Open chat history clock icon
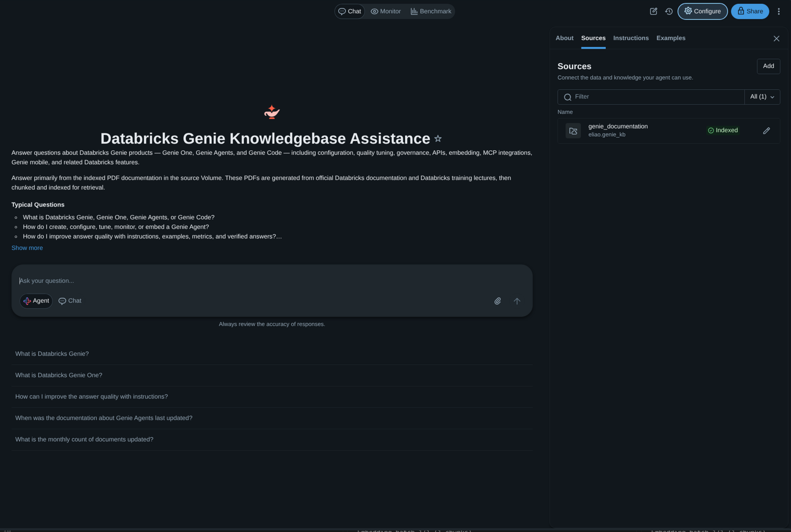The image size is (791, 532). 669,11
